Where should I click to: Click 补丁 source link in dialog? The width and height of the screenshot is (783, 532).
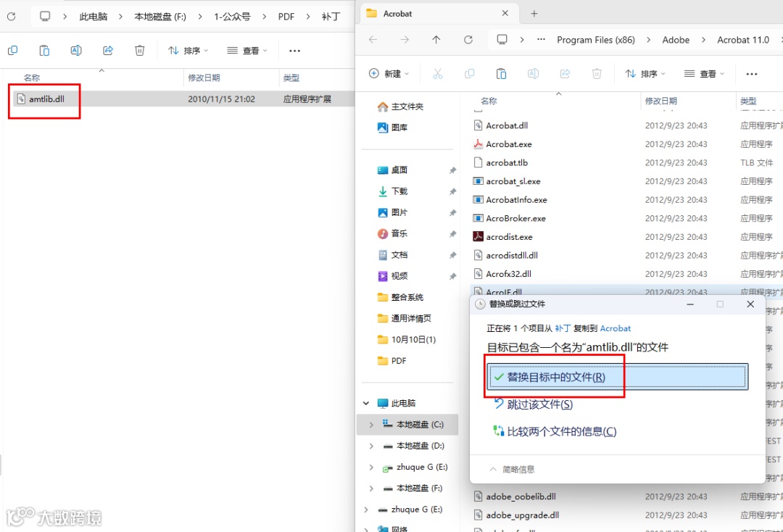pyautogui.click(x=563, y=328)
